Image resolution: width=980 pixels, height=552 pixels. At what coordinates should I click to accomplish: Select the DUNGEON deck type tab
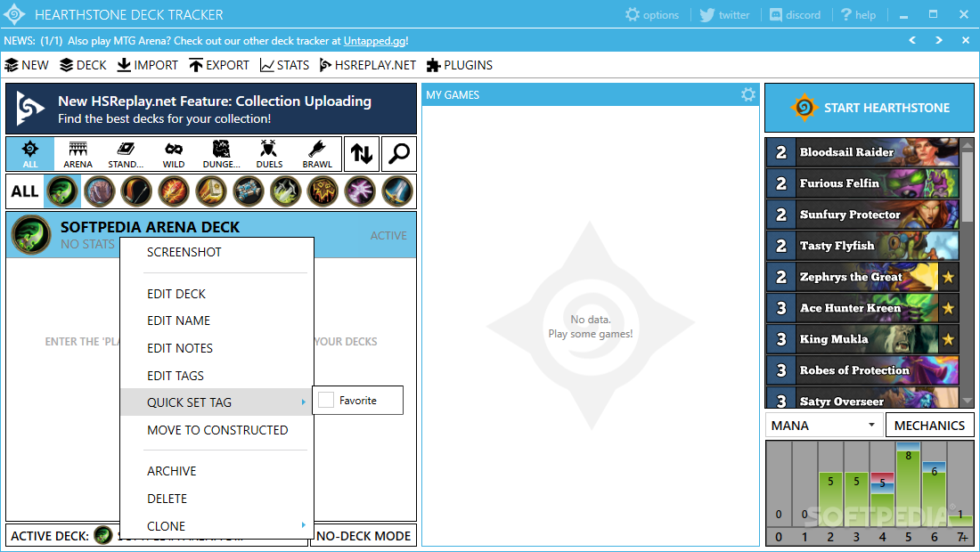221,154
